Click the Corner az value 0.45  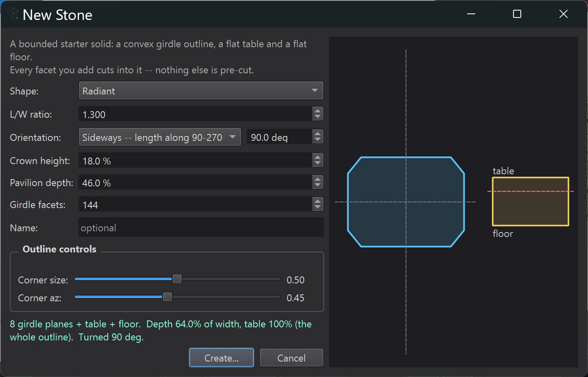296,298
